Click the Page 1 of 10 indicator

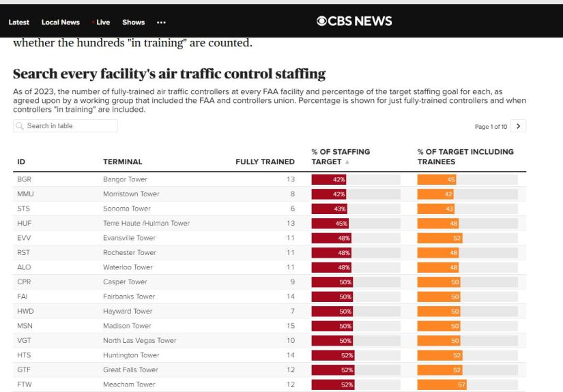tap(491, 127)
